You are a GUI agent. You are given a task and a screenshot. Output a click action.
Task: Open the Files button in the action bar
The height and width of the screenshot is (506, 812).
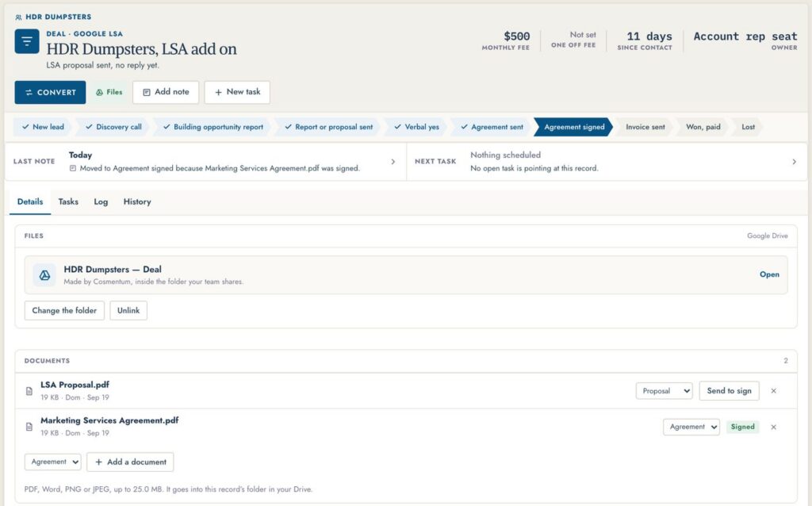[109, 92]
